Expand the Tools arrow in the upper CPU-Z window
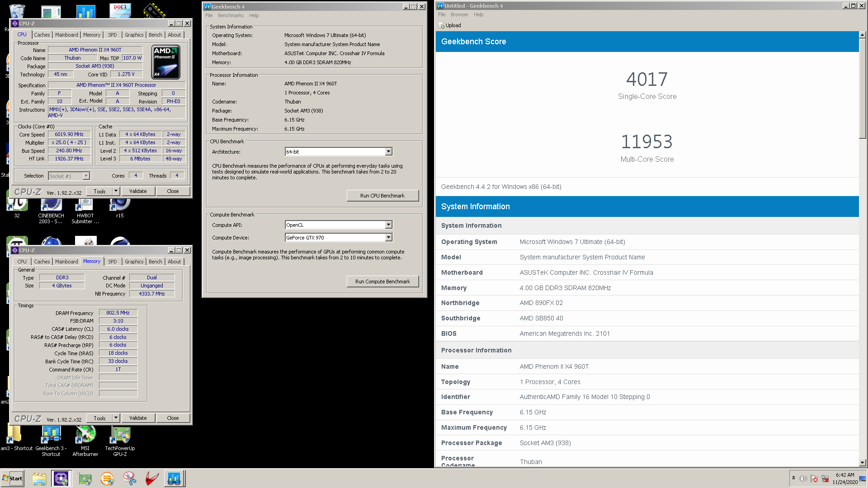868x488 pixels. point(116,191)
